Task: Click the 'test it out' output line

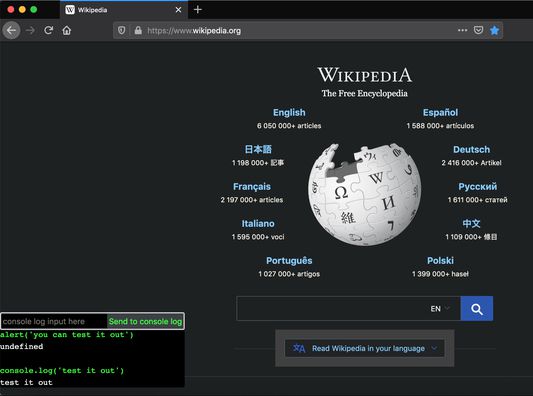Action: (x=26, y=382)
